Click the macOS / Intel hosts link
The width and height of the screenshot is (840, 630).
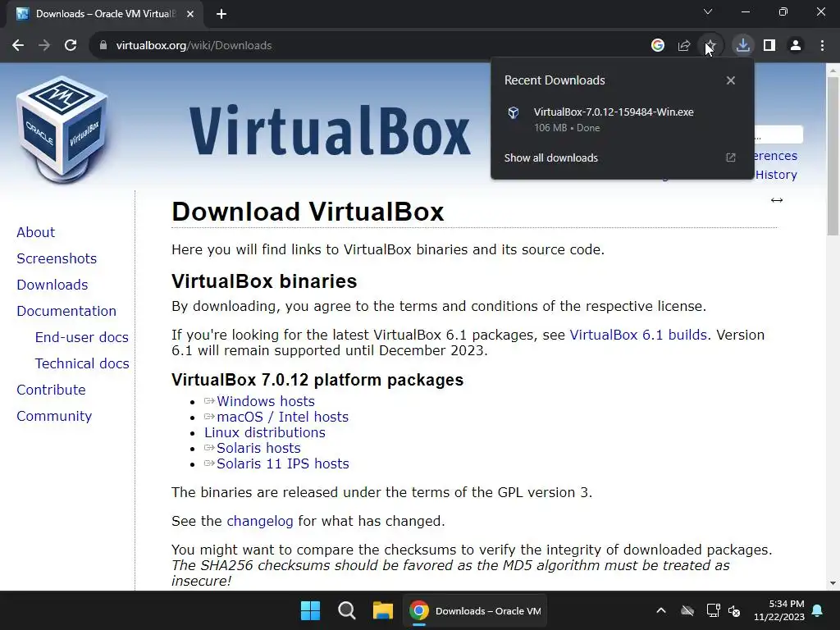coord(282,417)
